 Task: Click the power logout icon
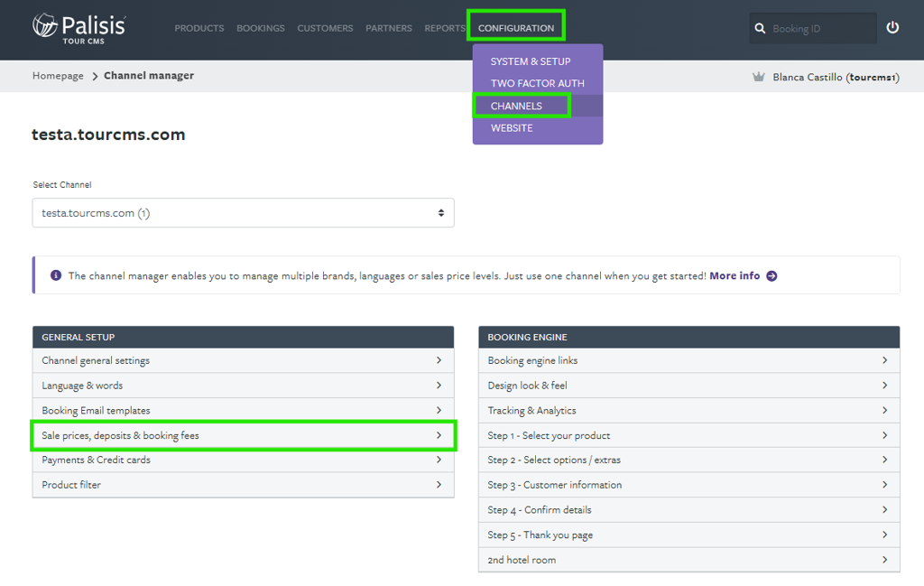coord(892,28)
